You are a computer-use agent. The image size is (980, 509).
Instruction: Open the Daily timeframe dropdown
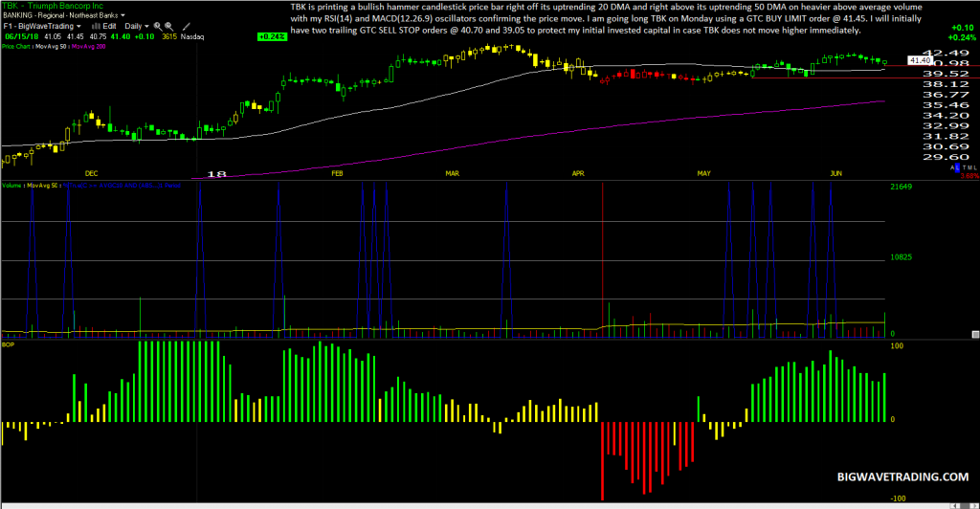(x=146, y=26)
